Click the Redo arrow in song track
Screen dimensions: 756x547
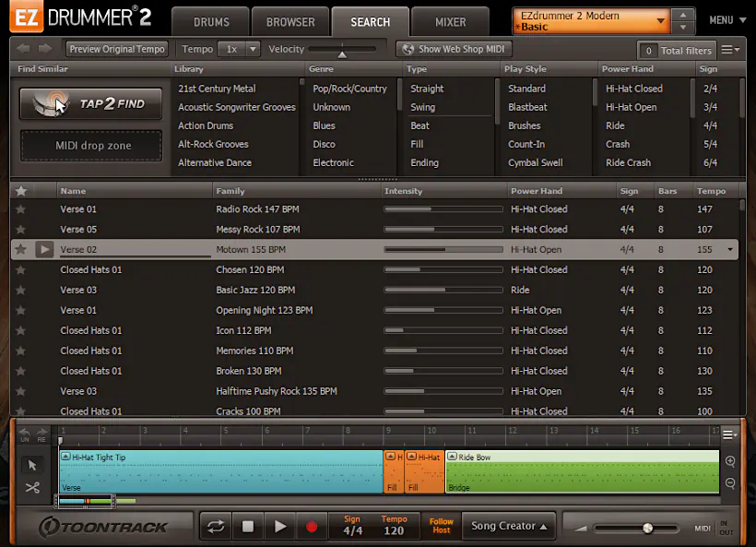tap(41, 434)
